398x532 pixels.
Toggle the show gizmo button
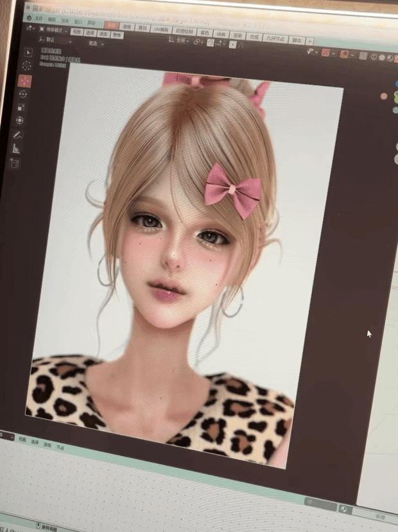[326, 53]
